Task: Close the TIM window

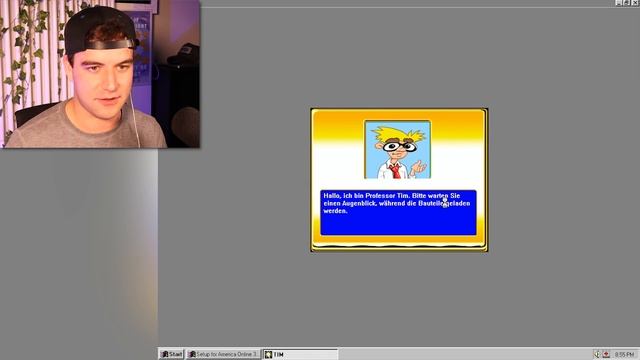Action: pos(635,2)
